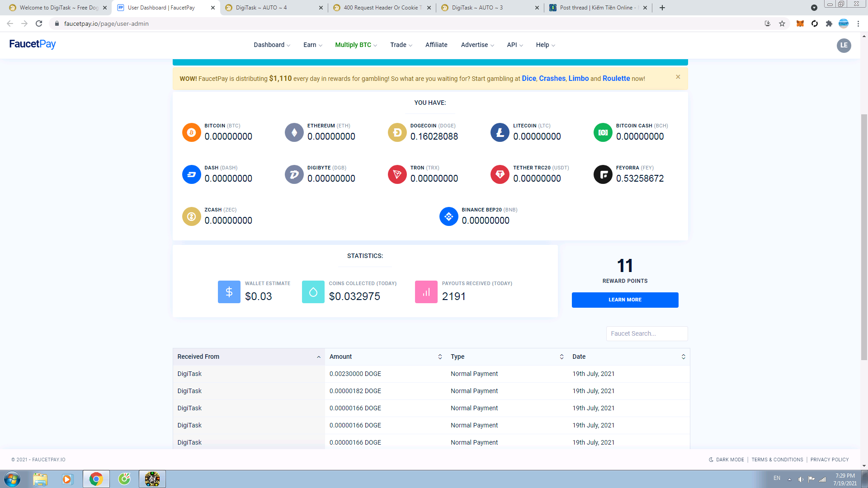Click the Zcash coin icon

pyautogui.click(x=191, y=216)
